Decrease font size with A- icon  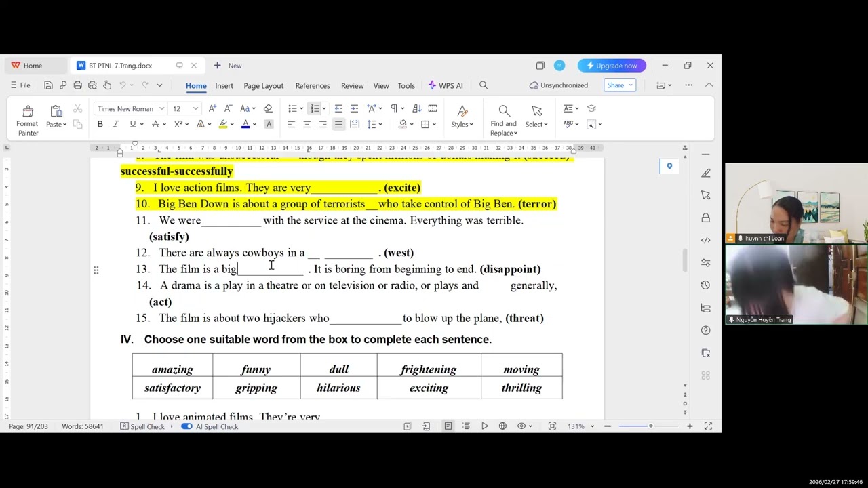point(228,108)
